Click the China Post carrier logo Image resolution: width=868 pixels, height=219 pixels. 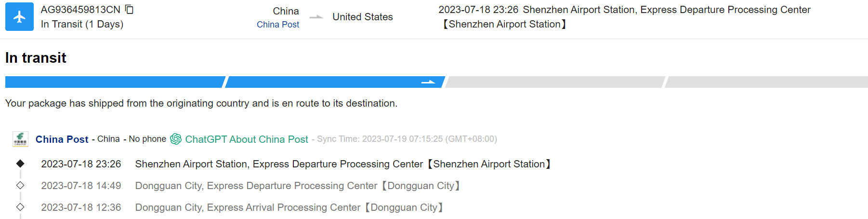[x=20, y=139]
